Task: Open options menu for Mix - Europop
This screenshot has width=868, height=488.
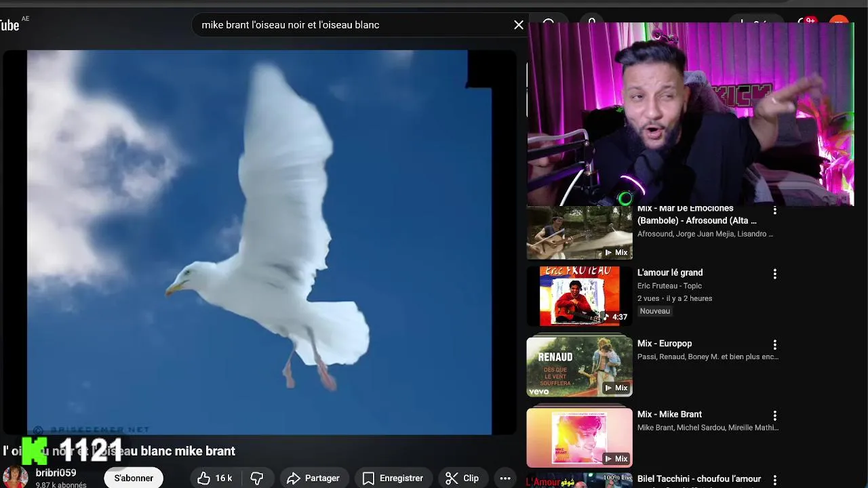Action: click(x=775, y=345)
